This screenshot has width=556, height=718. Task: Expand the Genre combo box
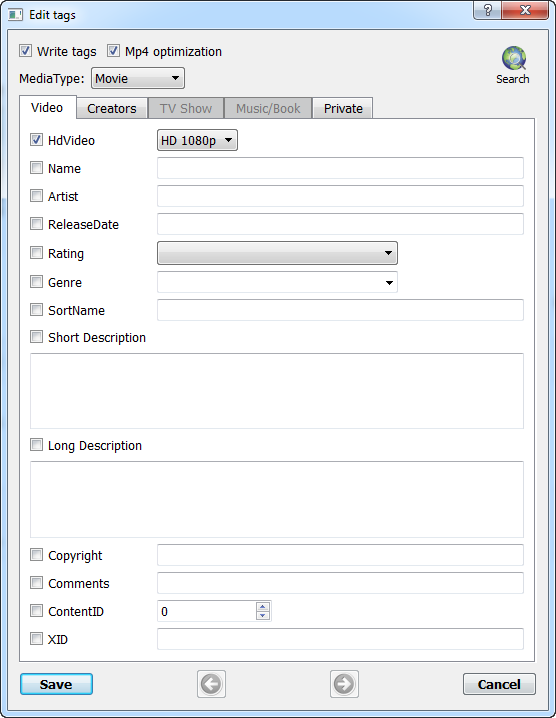(278, 282)
